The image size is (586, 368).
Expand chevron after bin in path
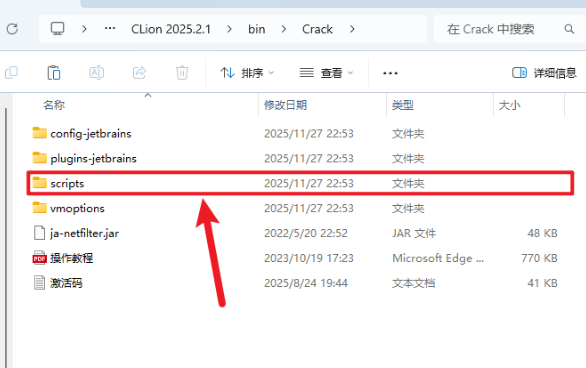point(284,29)
